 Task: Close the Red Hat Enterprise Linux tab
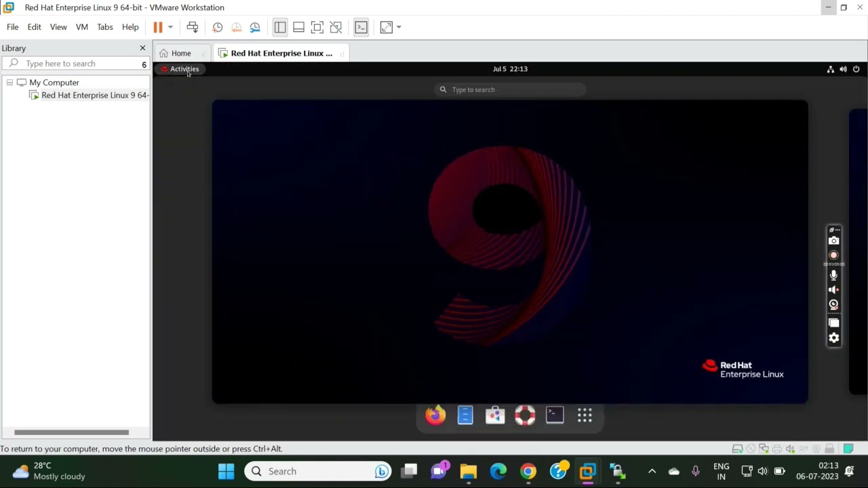[342, 54]
